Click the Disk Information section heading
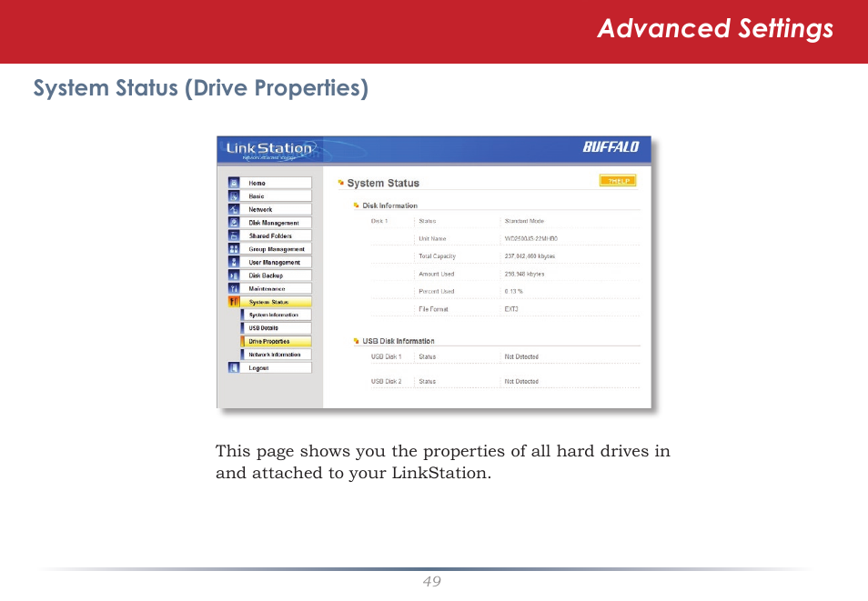 coord(389,205)
